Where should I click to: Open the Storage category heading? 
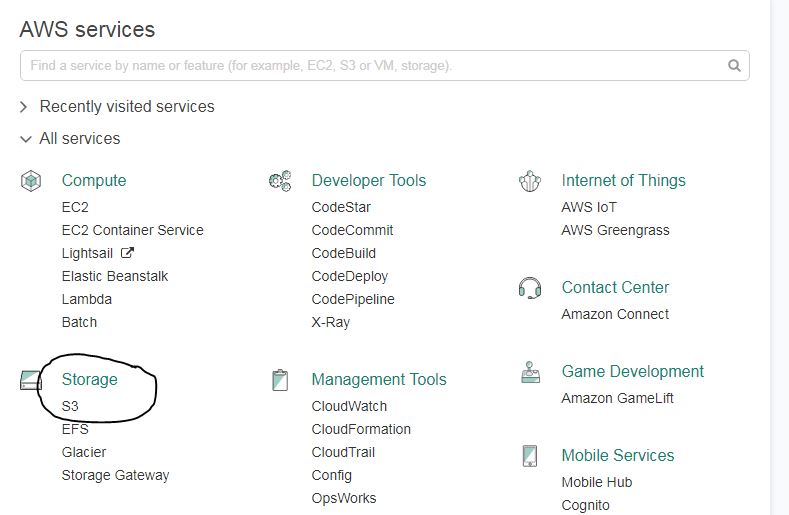tap(90, 380)
